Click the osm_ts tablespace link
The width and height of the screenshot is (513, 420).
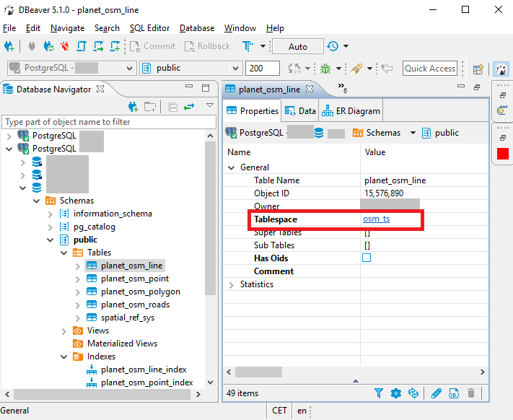point(376,219)
